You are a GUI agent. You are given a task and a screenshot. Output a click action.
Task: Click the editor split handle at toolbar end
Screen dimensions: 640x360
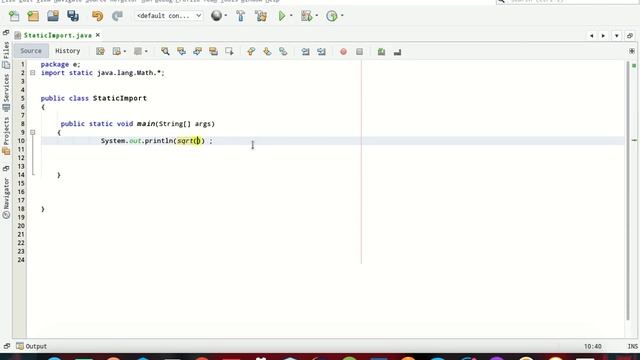pyautogui.click(x=632, y=51)
